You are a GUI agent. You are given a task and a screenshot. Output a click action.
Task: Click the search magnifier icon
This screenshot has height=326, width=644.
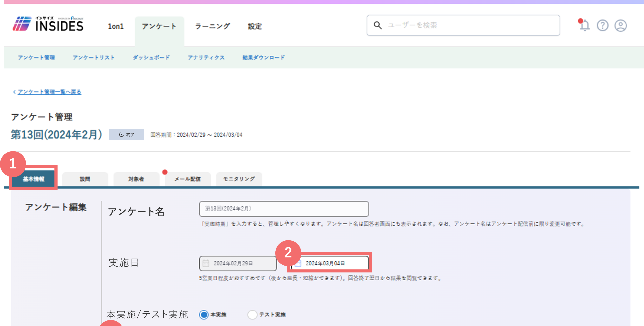coord(378,25)
